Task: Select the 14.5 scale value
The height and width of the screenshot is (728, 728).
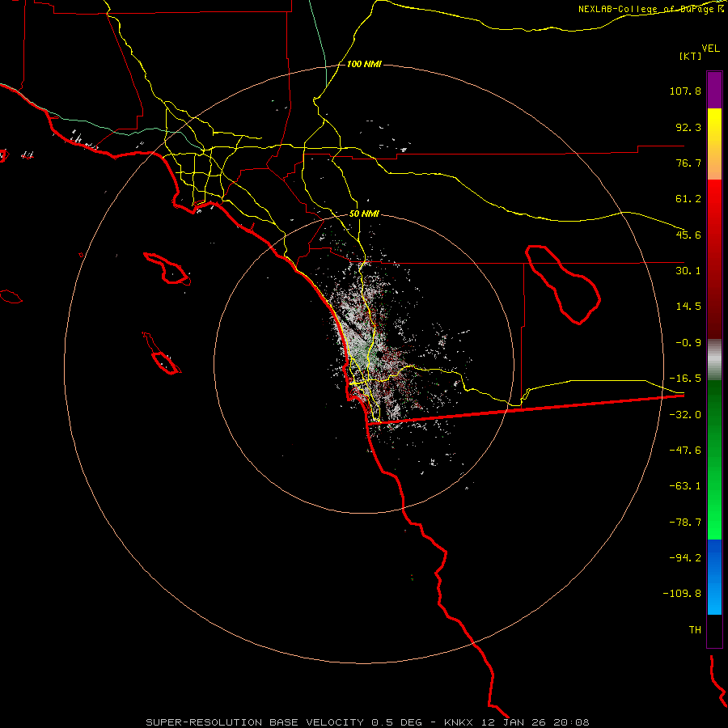Action: (688, 307)
